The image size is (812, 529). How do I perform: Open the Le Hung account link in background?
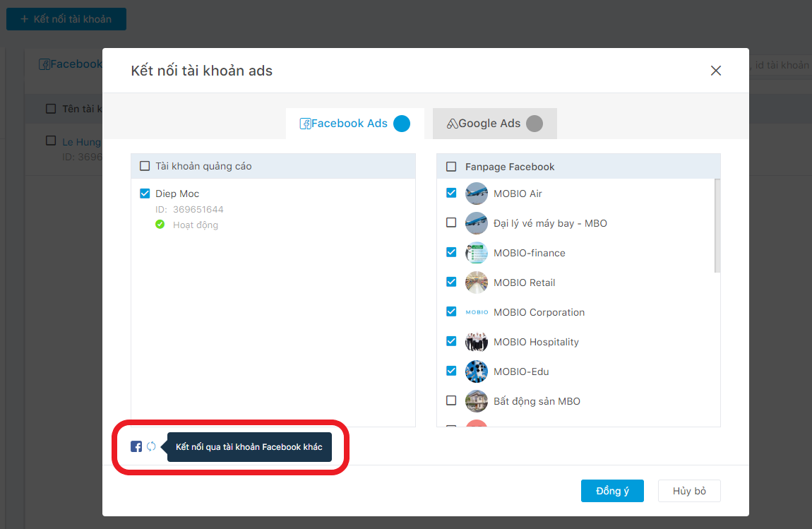point(82,142)
